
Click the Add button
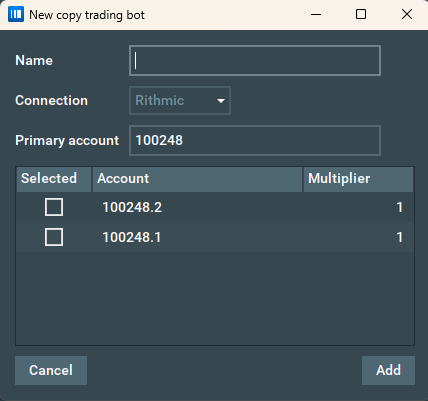coord(388,370)
